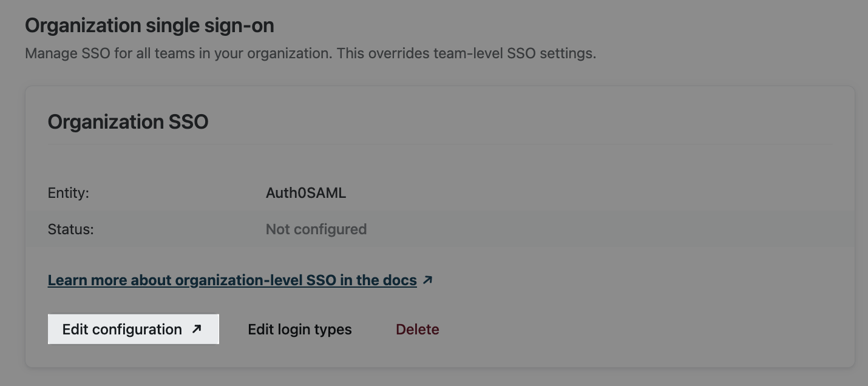Click the Not configured status text

(x=316, y=229)
